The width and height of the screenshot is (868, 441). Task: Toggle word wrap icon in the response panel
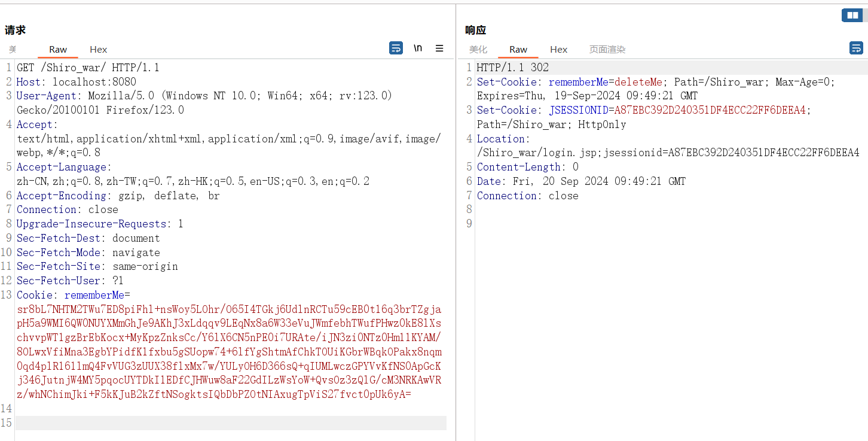856,48
